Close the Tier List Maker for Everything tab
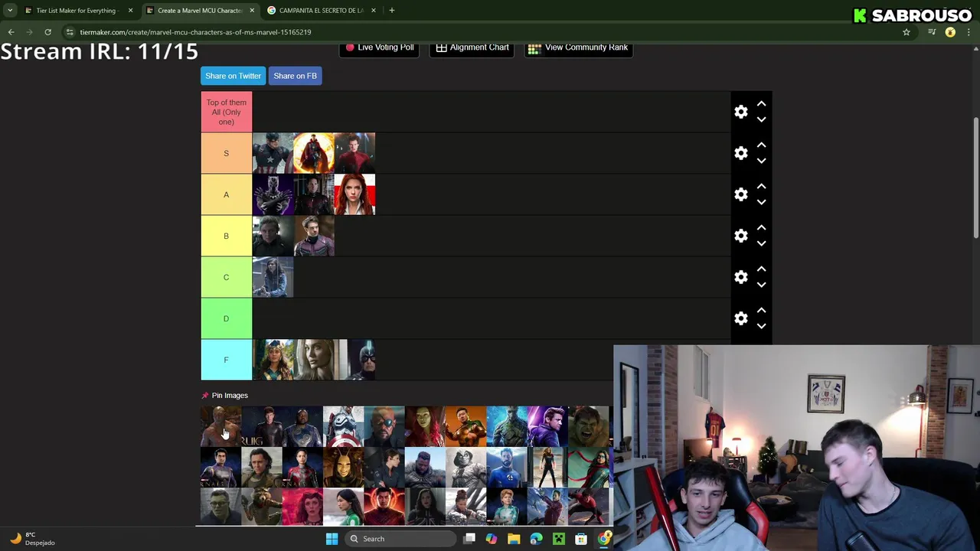Image resolution: width=980 pixels, height=551 pixels. (x=130, y=11)
